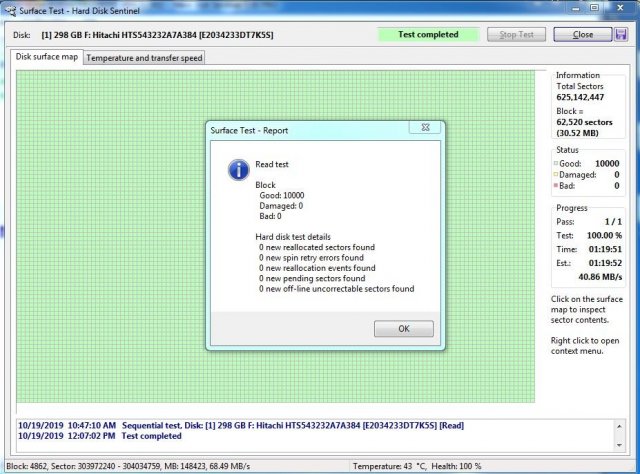The image size is (640, 474).
Task: Click the Bad status red swatch
Action: (x=556, y=185)
